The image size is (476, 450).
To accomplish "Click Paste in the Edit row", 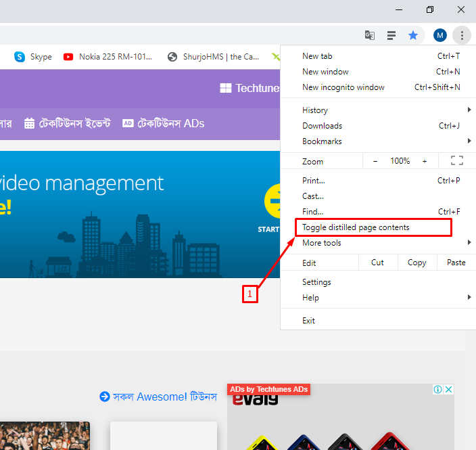I will (456, 263).
